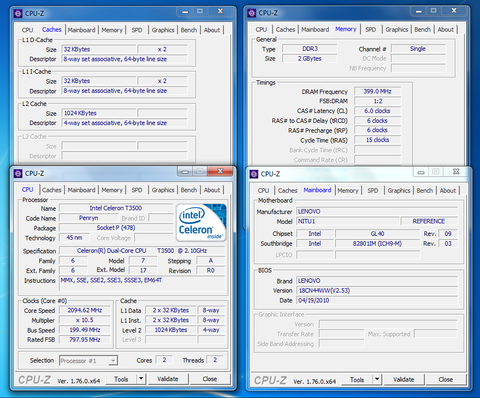This screenshot has width=480, height=398.
Task: Open Tools dropdown arrow in Mainboard window
Action: 377,379
